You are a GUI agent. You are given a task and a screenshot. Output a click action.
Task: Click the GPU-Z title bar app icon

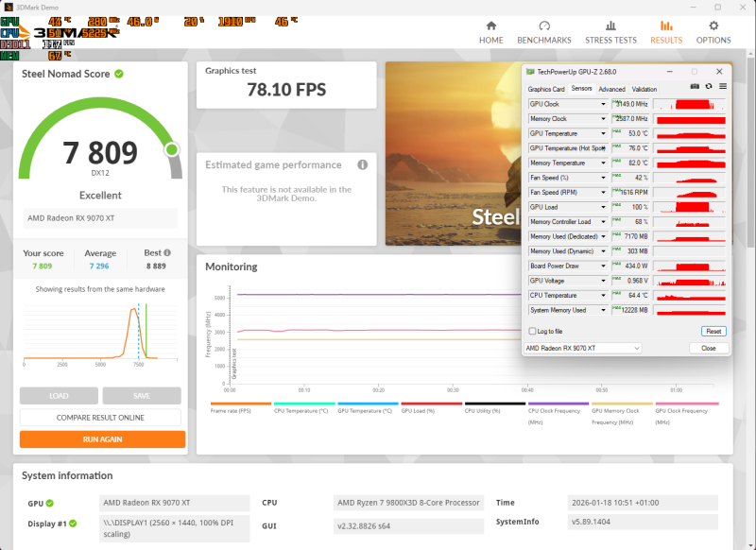tap(530, 72)
